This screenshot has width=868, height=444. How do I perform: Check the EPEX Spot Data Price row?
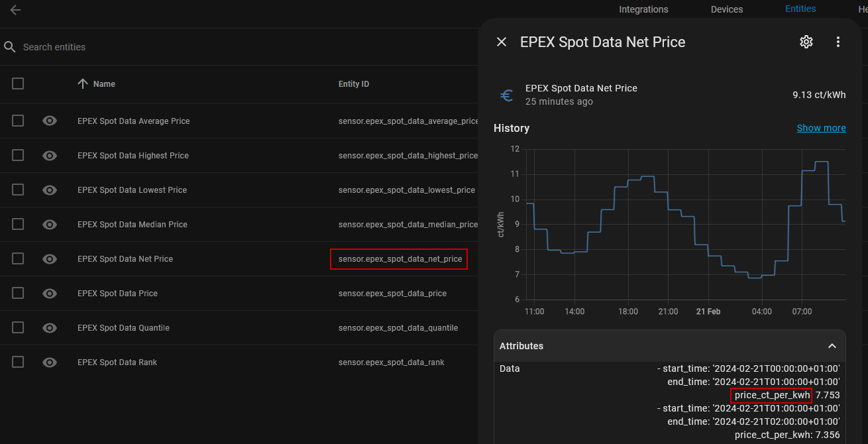18,293
